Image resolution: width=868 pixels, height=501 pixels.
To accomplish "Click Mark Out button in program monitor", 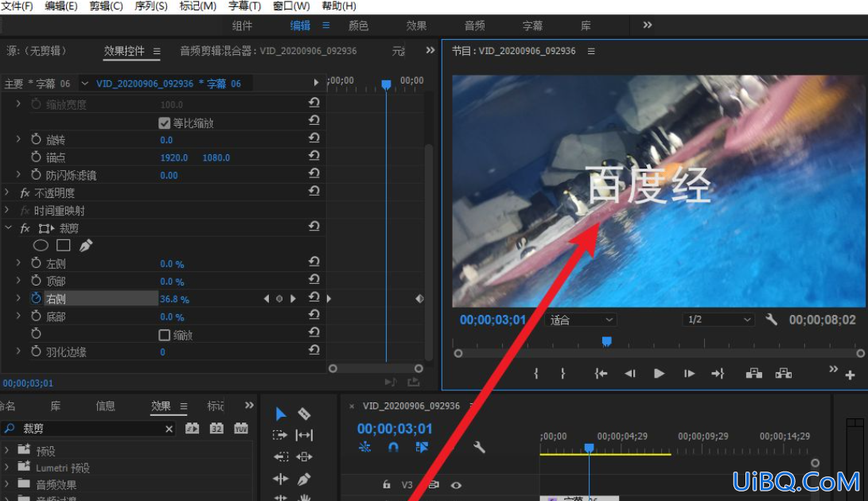I will click(x=563, y=374).
